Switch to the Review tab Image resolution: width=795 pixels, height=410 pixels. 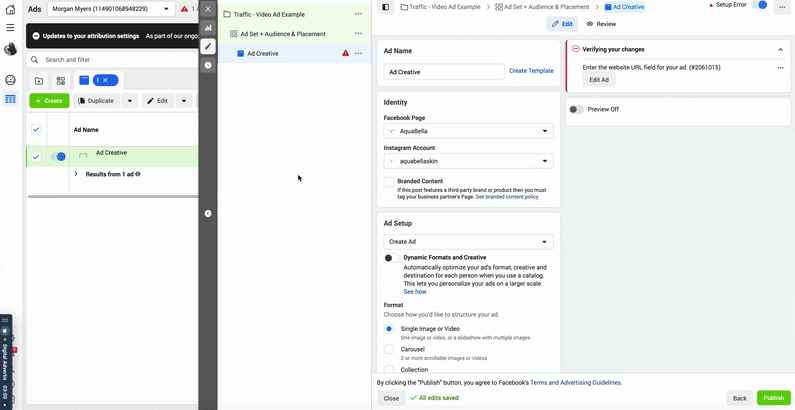601,23
